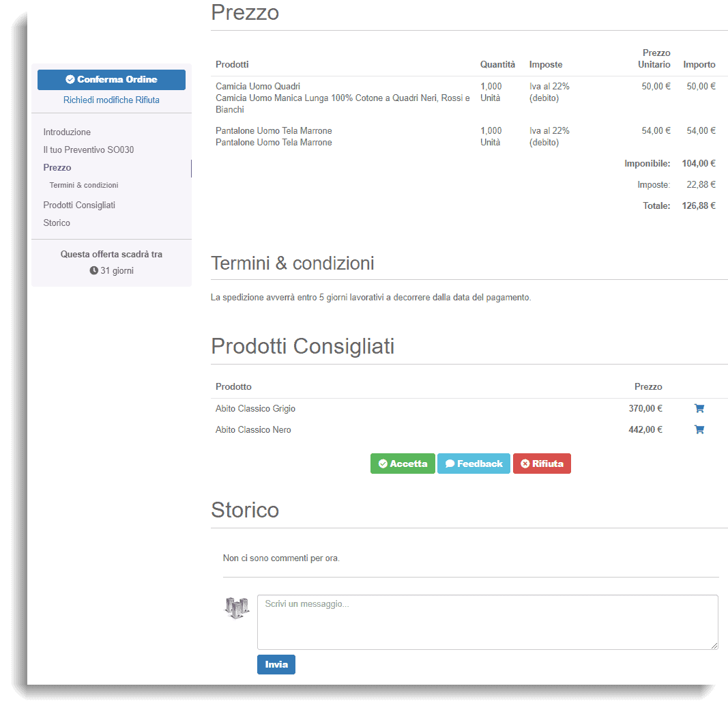
Task: Select Il tuo Preventivo SO030 sidebar item
Action: (x=89, y=149)
